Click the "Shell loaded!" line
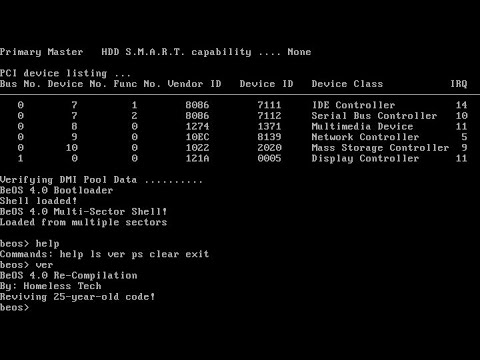Viewport: 480px width, 360px height. point(39,201)
